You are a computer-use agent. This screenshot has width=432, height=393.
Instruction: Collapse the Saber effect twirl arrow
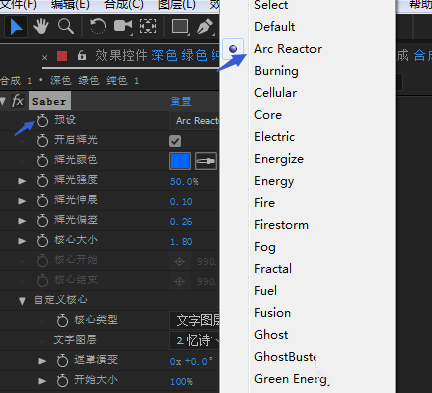[x=3, y=101]
